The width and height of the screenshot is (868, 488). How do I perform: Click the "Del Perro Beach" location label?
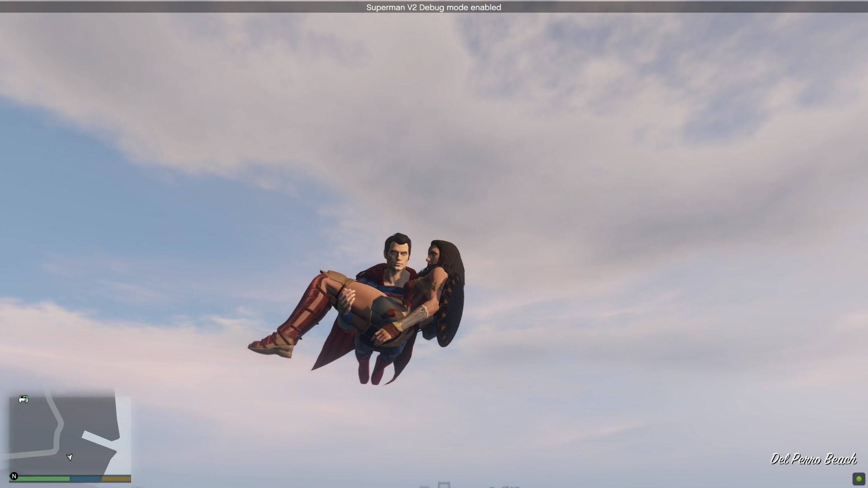813,459
